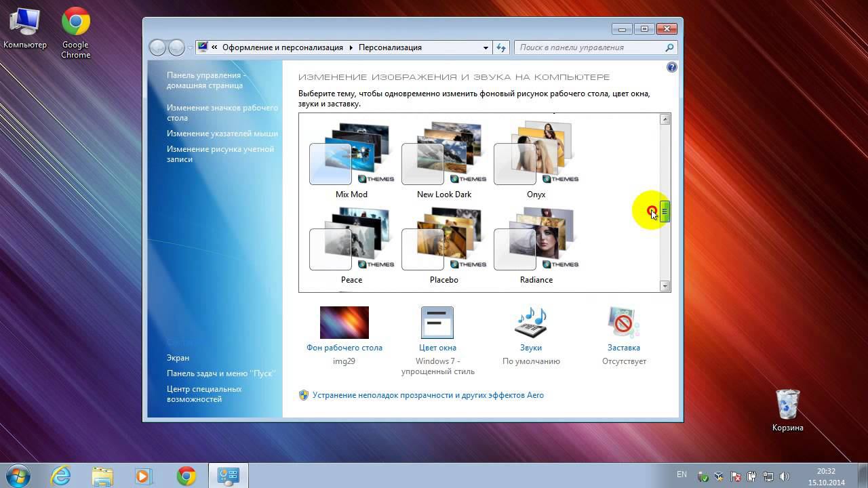Launch Internet Explorer from the taskbar
Image resolution: width=868 pixels, height=488 pixels.
pos(60,476)
